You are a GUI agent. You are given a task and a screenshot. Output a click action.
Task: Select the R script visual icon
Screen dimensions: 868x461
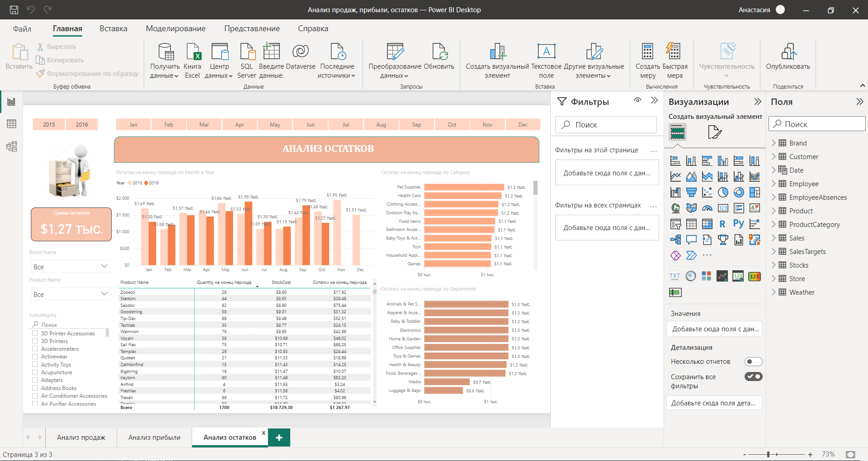tap(723, 224)
